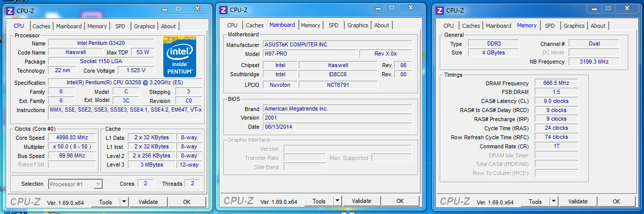This screenshot has width=644, height=214.
Task: Click the Manufacturer field ASUSTeK COMPUTER INC.
Action: point(337,44)
